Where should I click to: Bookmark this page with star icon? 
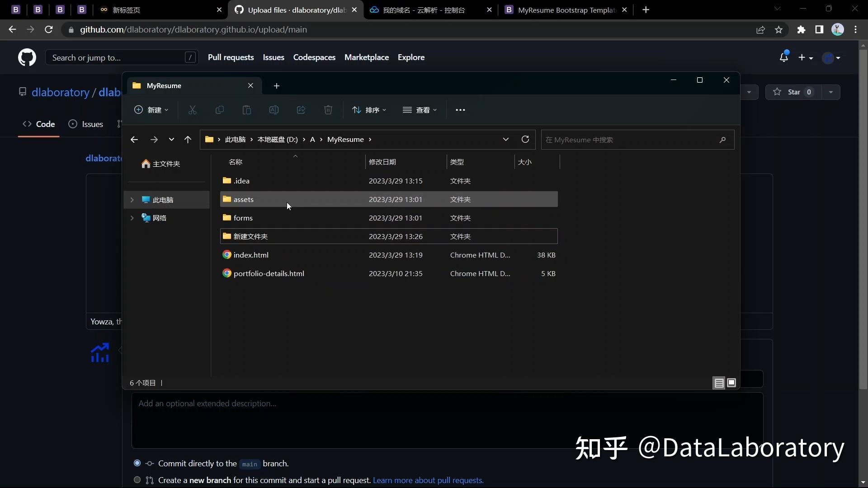[x=778, y=30]
